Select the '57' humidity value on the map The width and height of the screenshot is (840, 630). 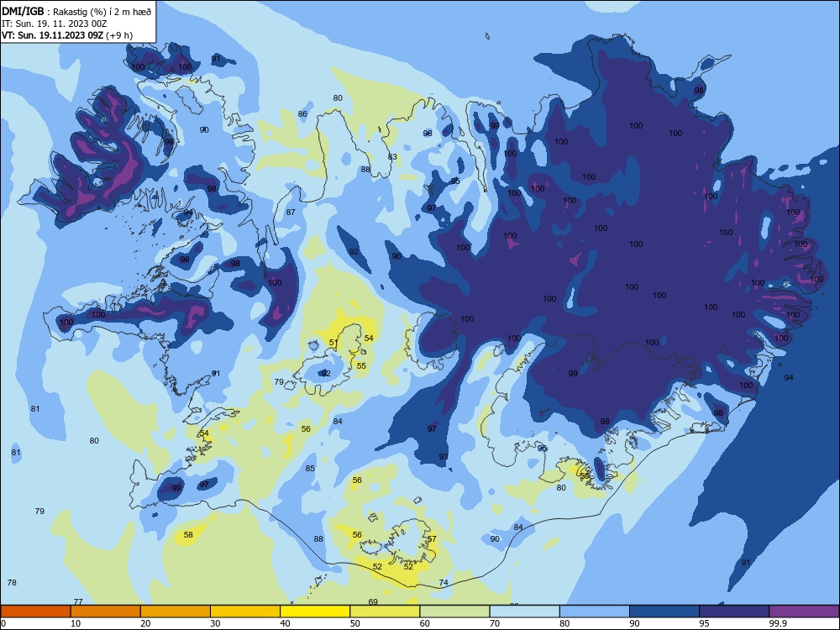(x=432, y=538)
